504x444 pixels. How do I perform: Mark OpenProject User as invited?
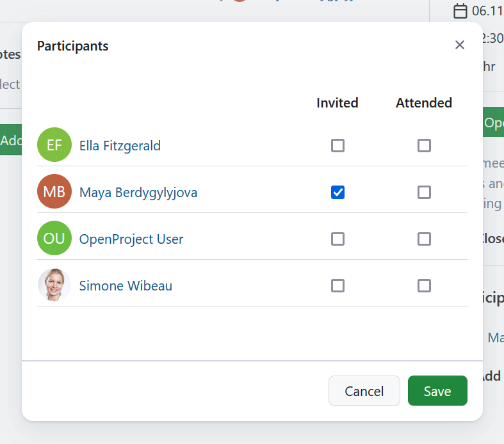(337, 239)
